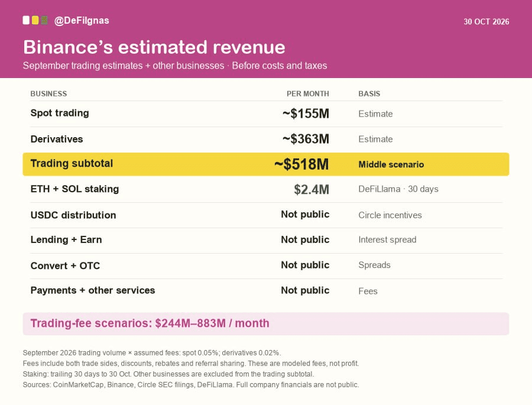532x405 pixels.
Task: Click the pink Trading-fee scenarios banner
Action: [266, 324]
